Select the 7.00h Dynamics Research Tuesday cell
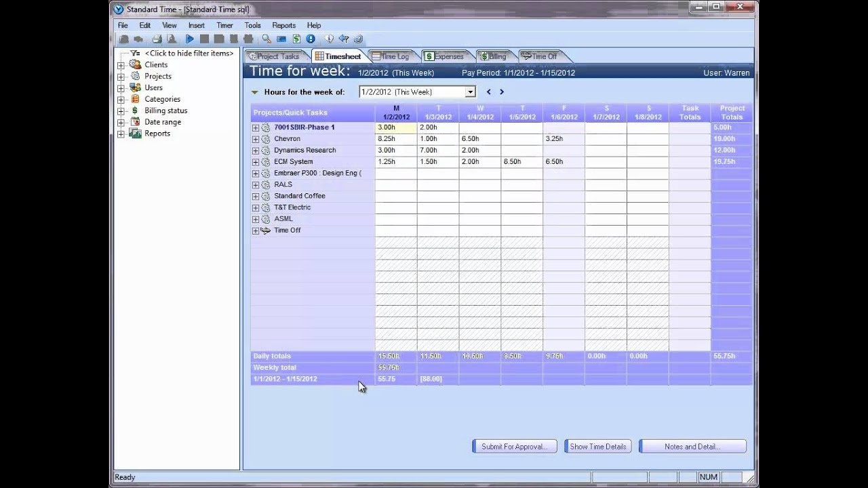The width and height of the screenshot is (868, 488). point(438,150)
